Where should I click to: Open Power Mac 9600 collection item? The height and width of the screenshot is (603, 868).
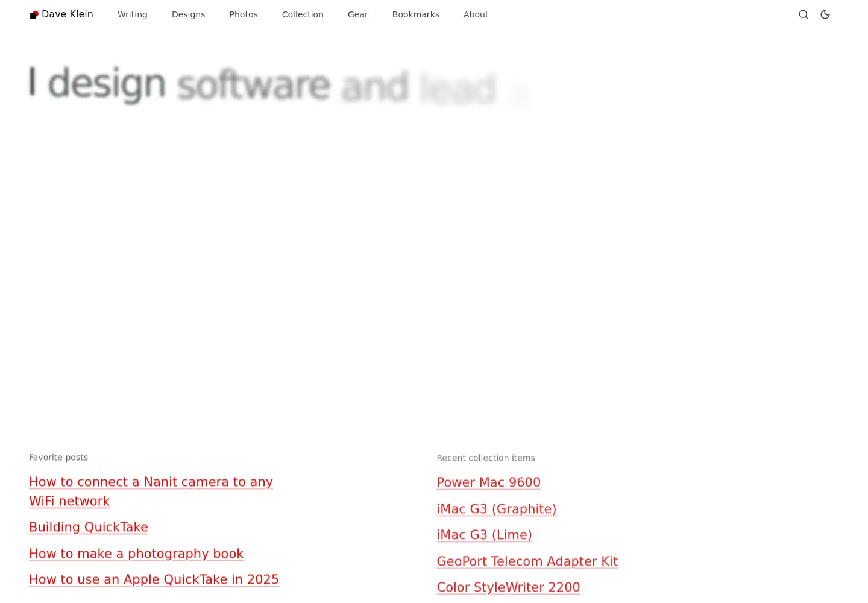[489, 482]
